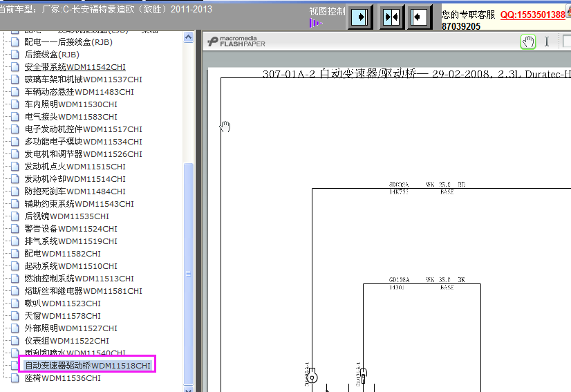Open 配电——后接线盒(RJB) document
571x392 pixels.
coord(68,42)
